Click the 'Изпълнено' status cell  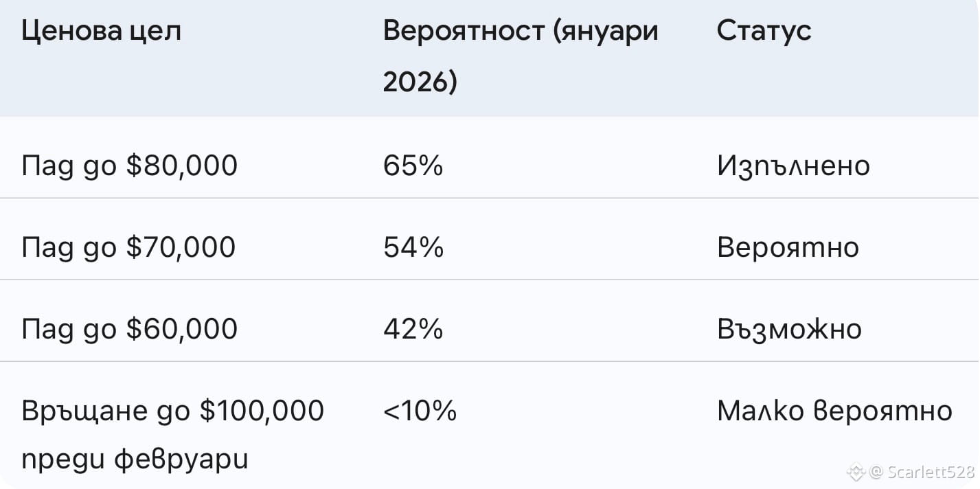tap(793, 166)
